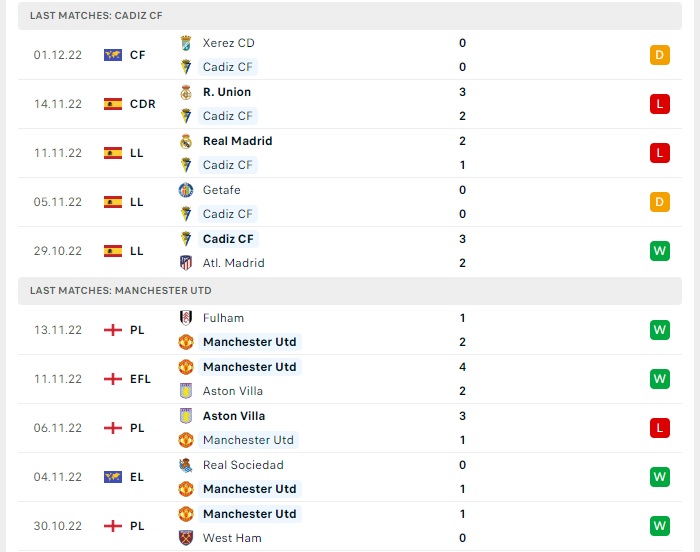The width and height of the screenshot is (700, 552).
Task: Open the Real Sociedad team name link
Action: coord(243,465)
